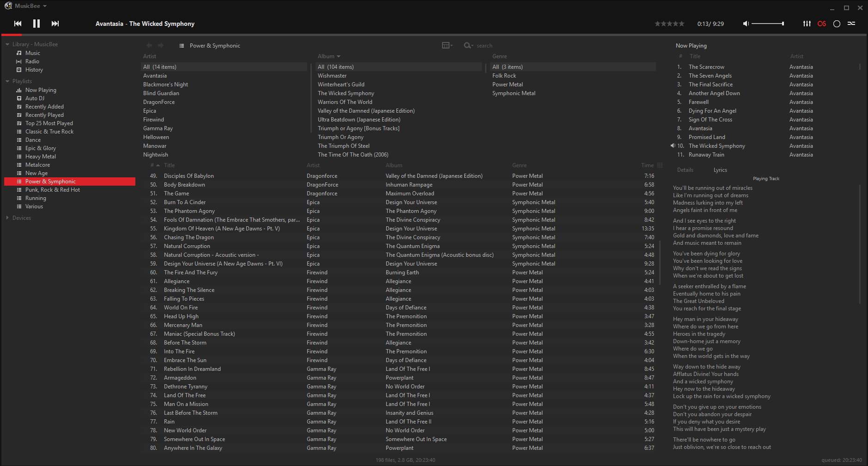Filter by artist Nightwish
868x466 pixels.
coord(156,155)
